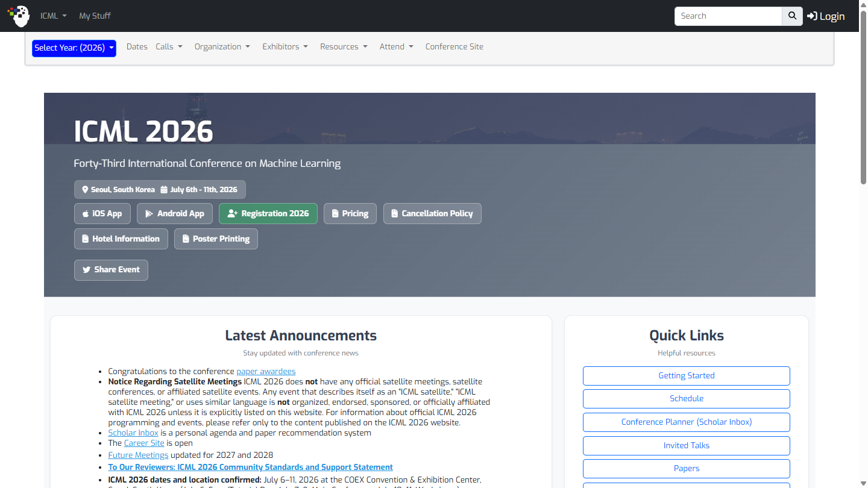Screen dimensions: 868x488
Task: Click the Share Event Twitter button
Action: [x=111, y=270]
